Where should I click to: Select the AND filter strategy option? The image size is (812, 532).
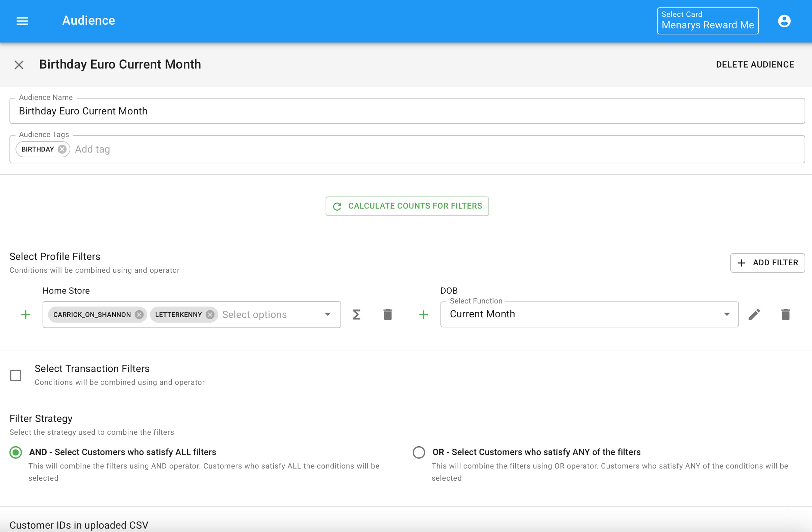(15, 452)
